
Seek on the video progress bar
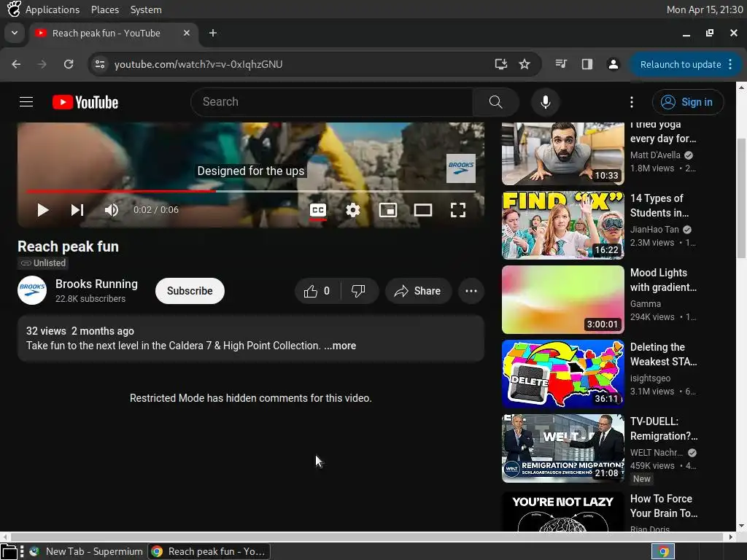(251, 192)
